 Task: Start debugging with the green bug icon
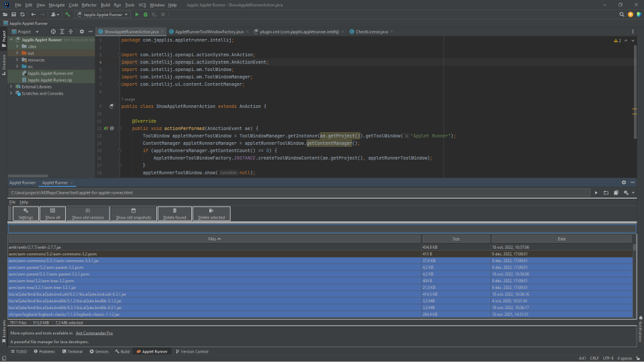146,14
